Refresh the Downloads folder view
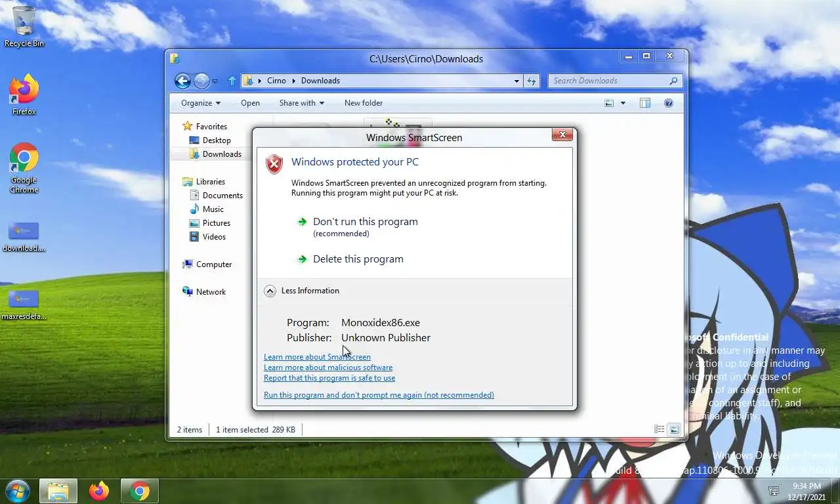Viewport: 840px width, 504px height. [x=532, y=81]
